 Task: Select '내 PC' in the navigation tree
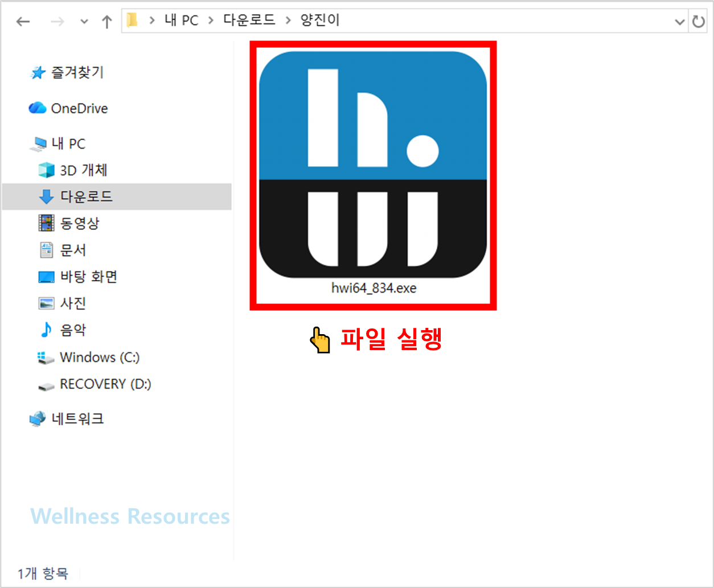tap(68, 143)
